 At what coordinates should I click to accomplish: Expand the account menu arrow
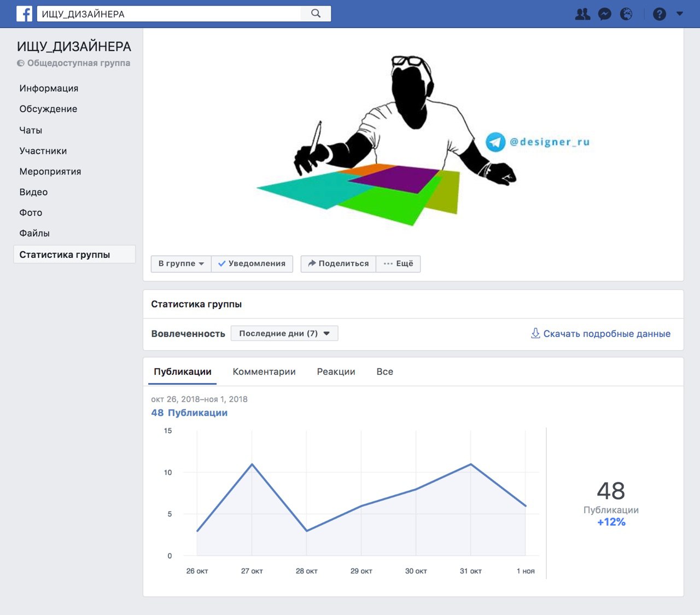(680, 14)
